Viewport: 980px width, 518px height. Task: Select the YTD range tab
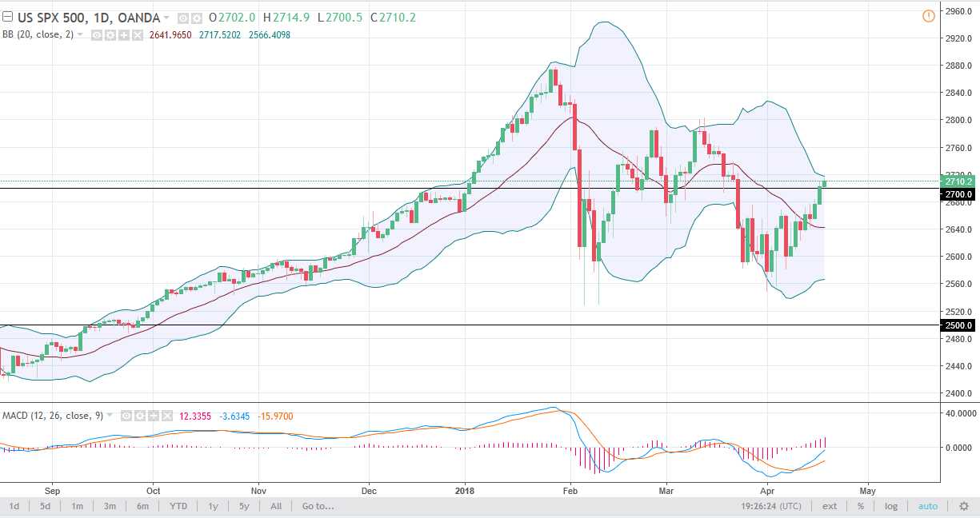tap(179, 506)
